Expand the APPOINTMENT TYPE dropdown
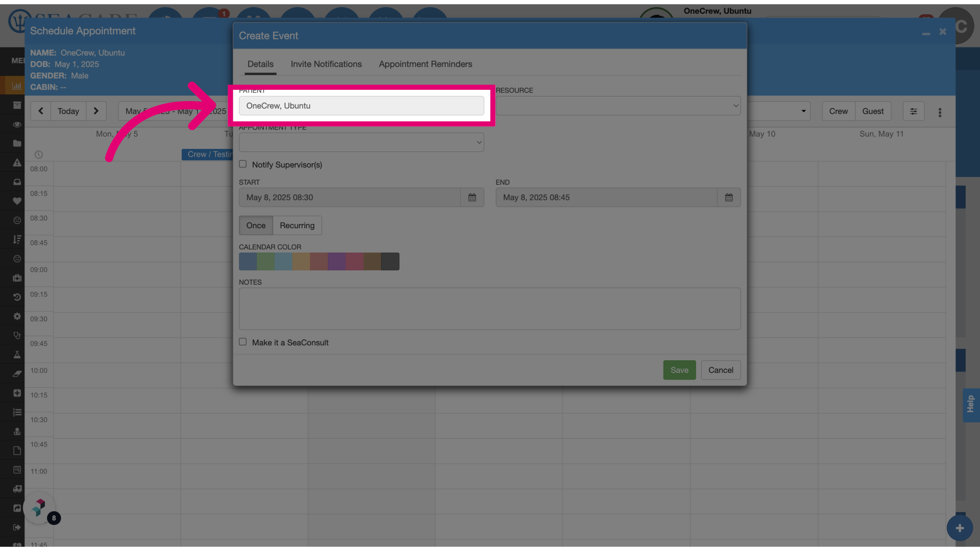Image resolution: width=980 pixels, height=551 pixels. click(361, 142)
